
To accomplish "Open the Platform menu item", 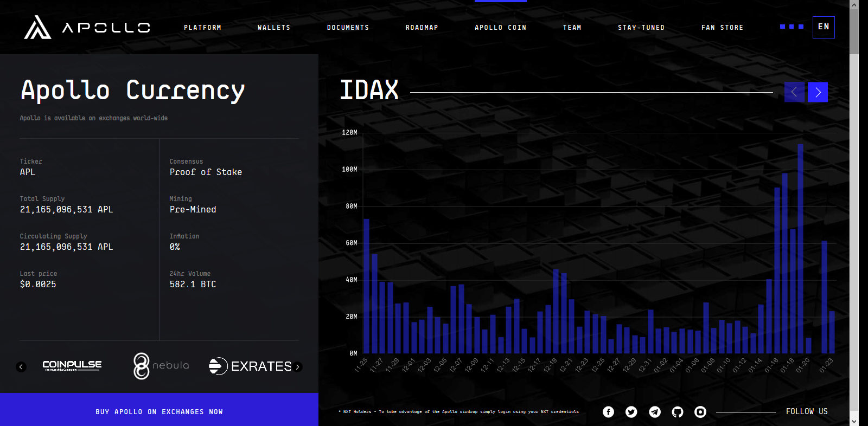I will pos(202,28).
